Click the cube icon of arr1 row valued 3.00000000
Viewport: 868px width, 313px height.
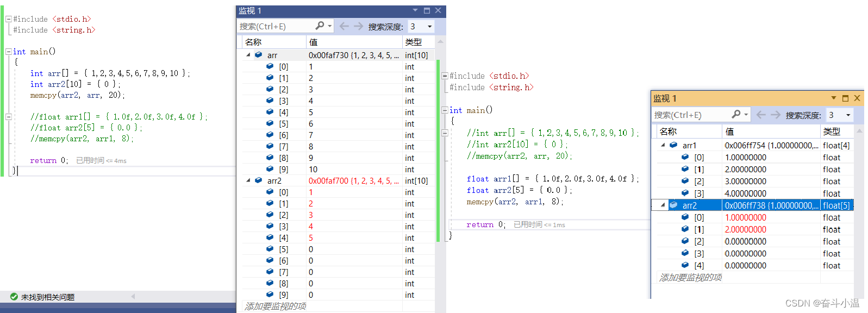pos(685,181)
